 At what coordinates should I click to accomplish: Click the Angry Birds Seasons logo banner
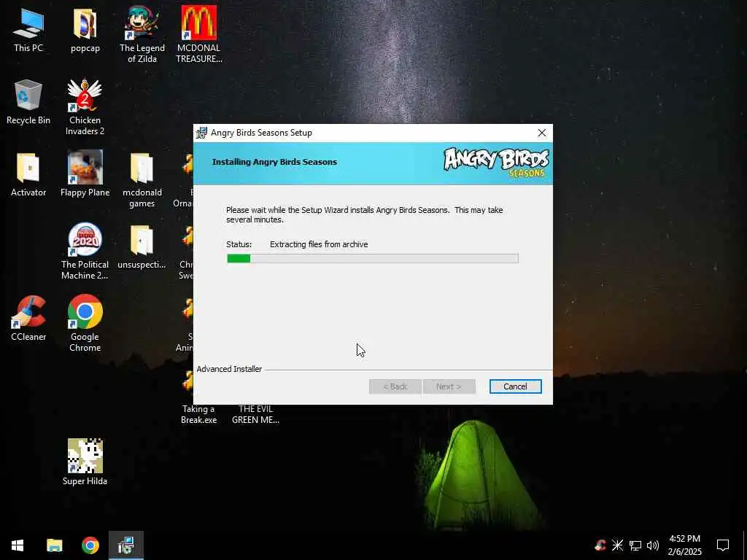coord(496,163)
